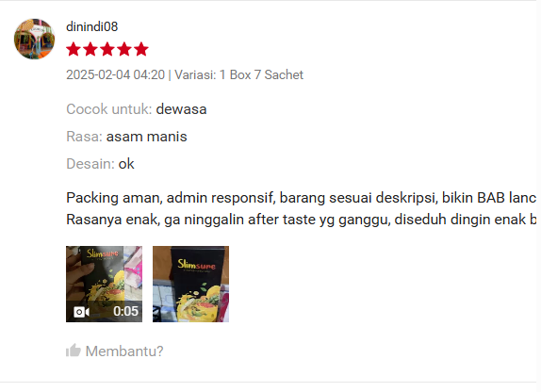Screen dimensions: 541x392
Task: Select the second red rating star
Action: point(90,49)
